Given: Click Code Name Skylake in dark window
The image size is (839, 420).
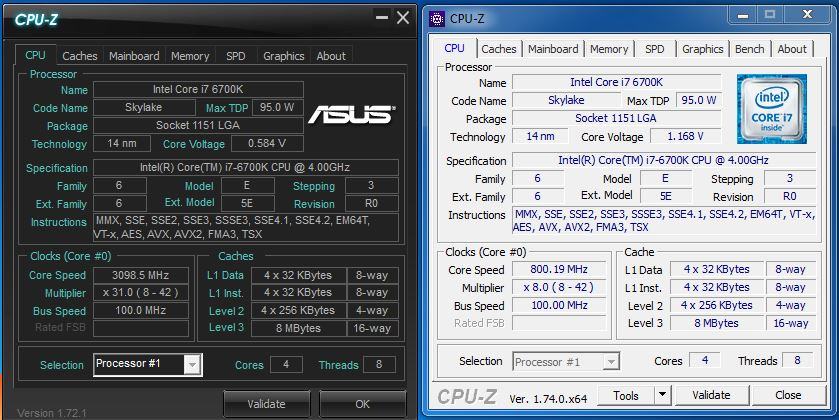Looking at the screenshot, I should (143, 108).
